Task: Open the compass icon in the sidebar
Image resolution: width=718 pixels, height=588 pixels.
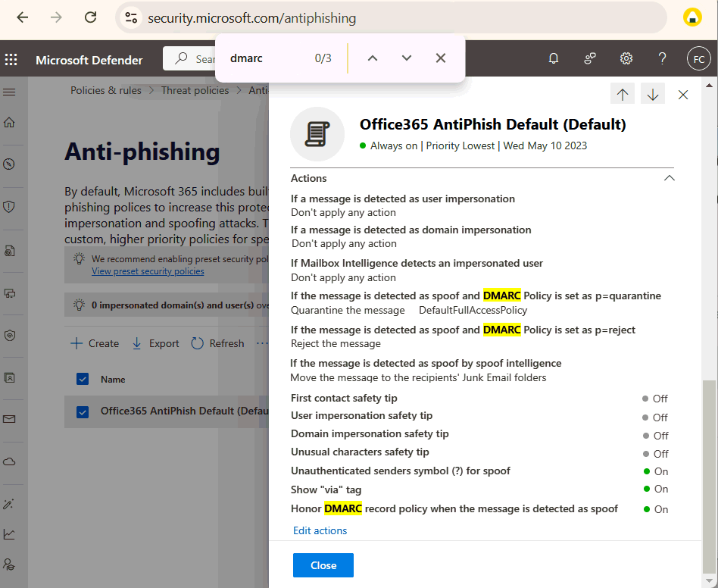Action: (x=9, y=164)
